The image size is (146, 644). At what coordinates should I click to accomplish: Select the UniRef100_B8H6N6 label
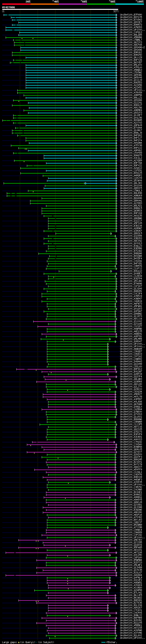131,419
